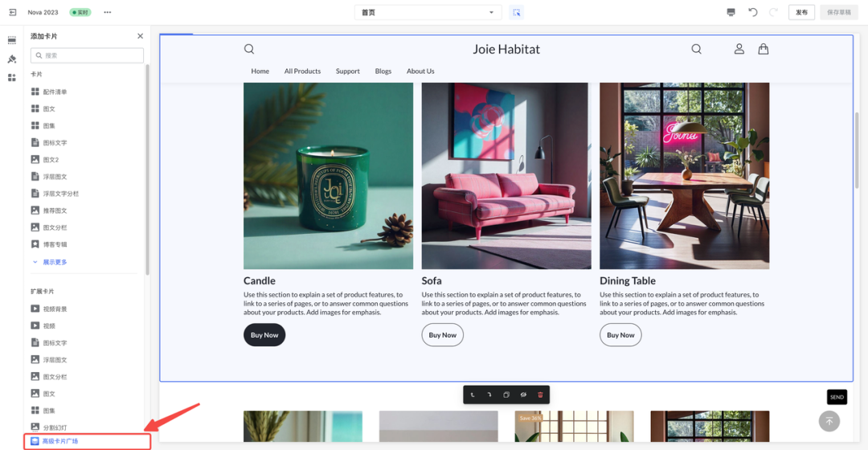Viewport: 868px width, 450px height.
Task: Click the shopping bag icon in store header
Action: click(763, 49)
